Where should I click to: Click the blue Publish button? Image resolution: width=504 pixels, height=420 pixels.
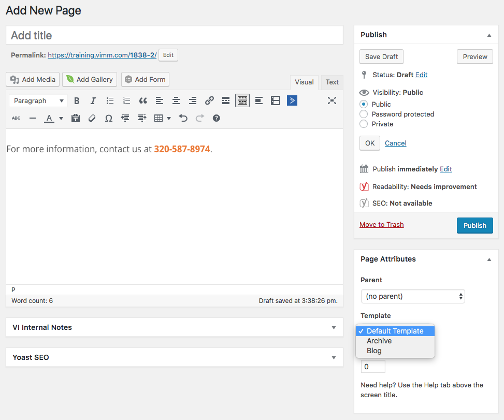475,225
